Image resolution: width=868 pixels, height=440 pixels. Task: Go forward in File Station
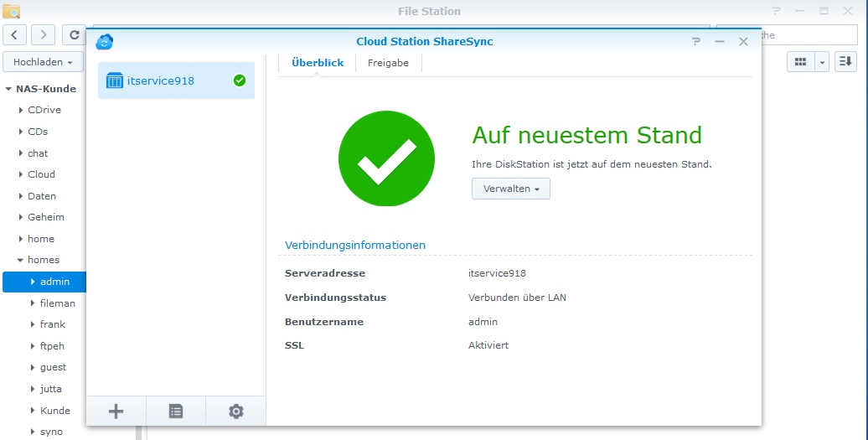point(44,35)
